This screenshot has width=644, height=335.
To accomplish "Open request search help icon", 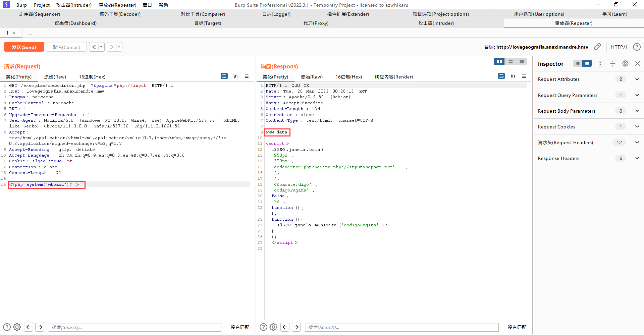I will click(7, 327).
